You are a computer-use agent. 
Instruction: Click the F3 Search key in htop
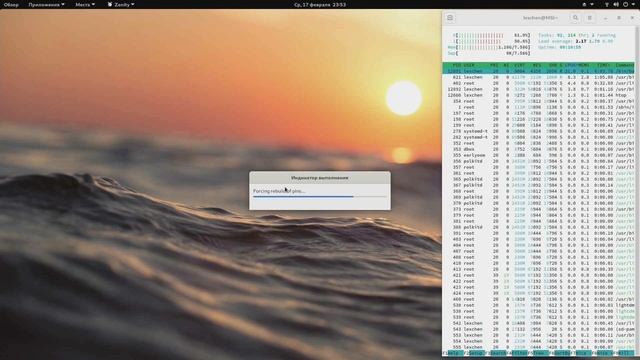point(496,353)
